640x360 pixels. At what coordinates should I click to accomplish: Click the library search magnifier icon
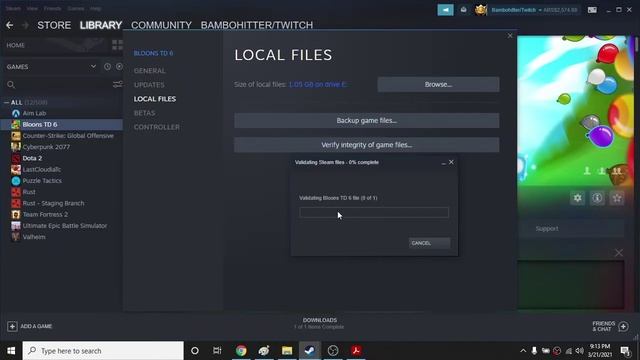click(11, 84)
